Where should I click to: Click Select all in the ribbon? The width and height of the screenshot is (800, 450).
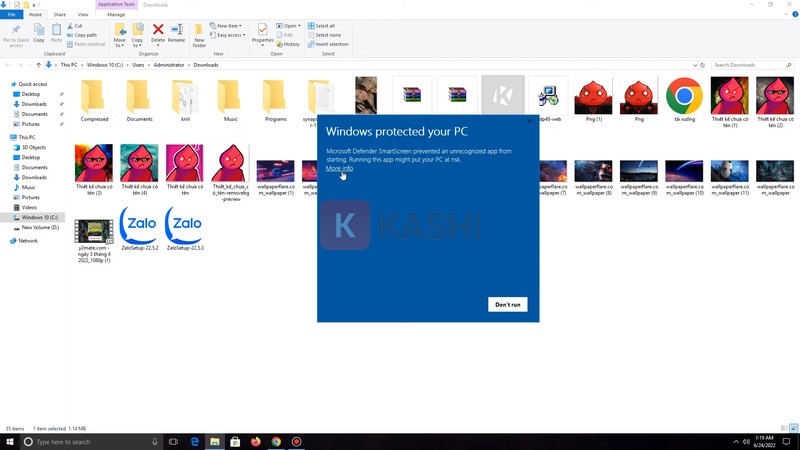(x=321, y=26)
